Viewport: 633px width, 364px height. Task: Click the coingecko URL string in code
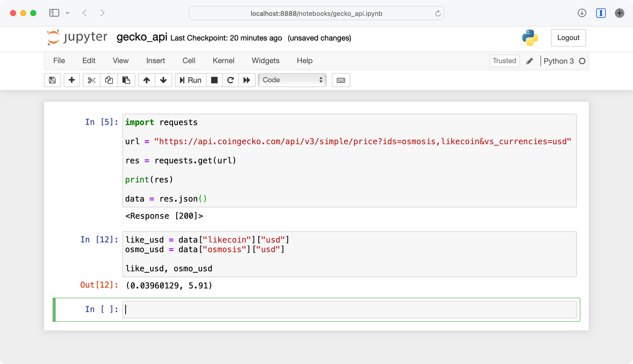(363, 141)
